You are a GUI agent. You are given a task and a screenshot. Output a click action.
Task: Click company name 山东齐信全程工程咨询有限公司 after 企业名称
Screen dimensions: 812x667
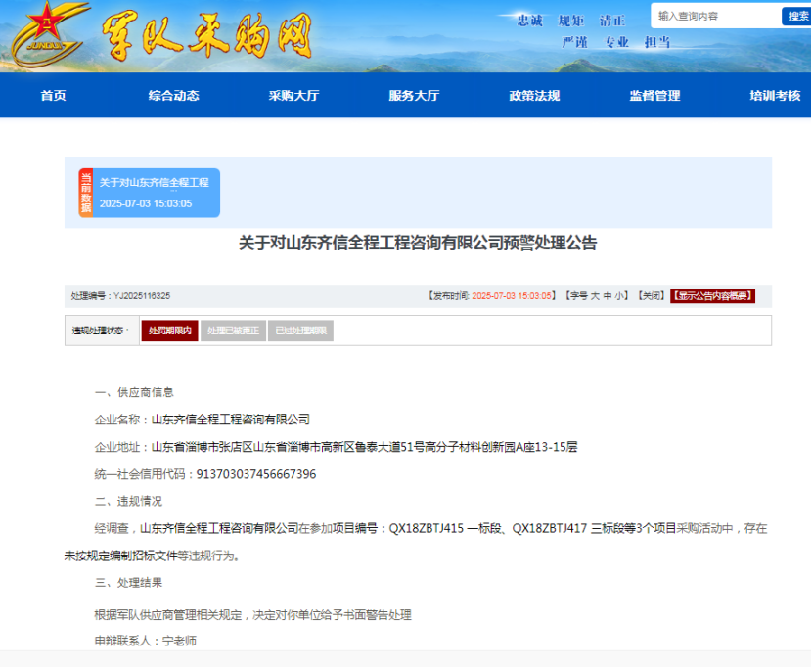231,420
